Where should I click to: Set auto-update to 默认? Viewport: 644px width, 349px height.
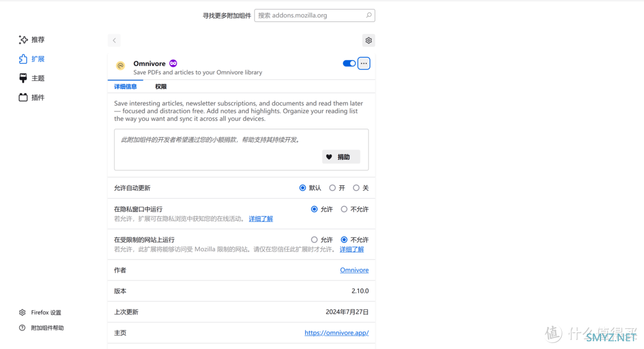[303, 188]
